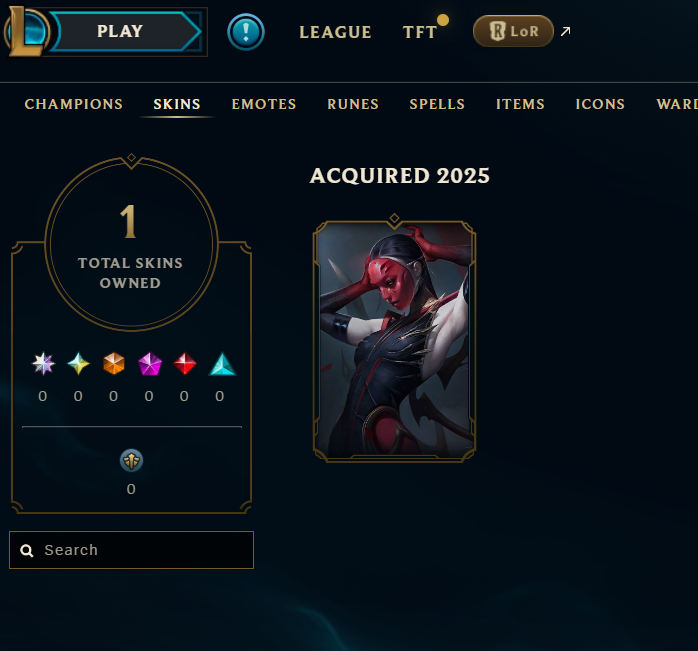Open the external link arrow beside LoR
The height and width of the screenshot is (651, 698).
point(565,31)
